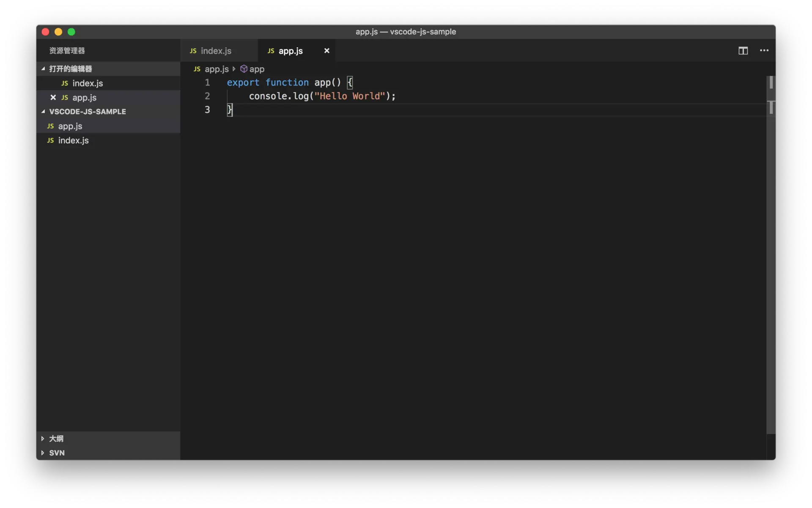This screenshot has width=812, height=508.
Task: Click the app symbol cube icon in breadcrumb
Action: pos(244,69)
